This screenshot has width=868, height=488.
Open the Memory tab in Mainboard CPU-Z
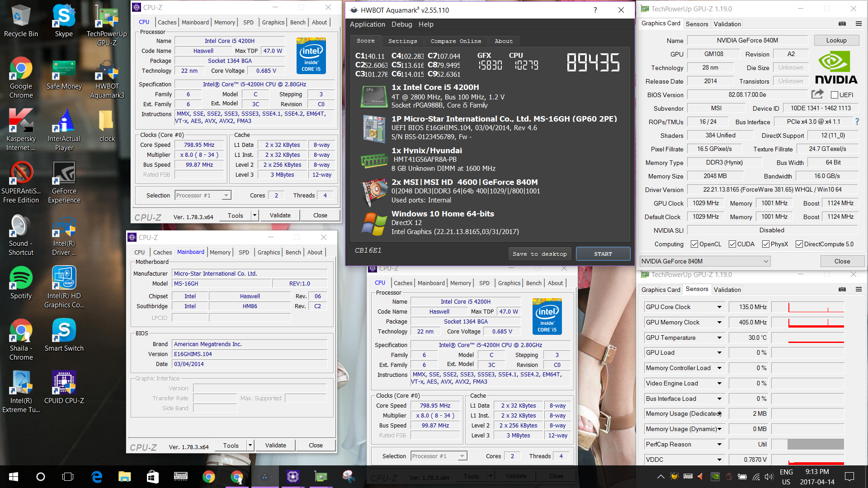[220, 252]
